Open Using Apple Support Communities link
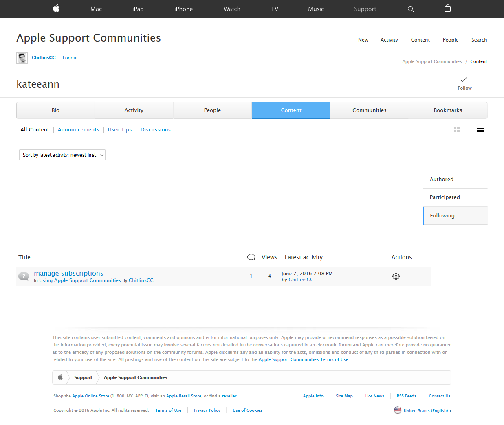The image size is (504, 425). [80, 280]
